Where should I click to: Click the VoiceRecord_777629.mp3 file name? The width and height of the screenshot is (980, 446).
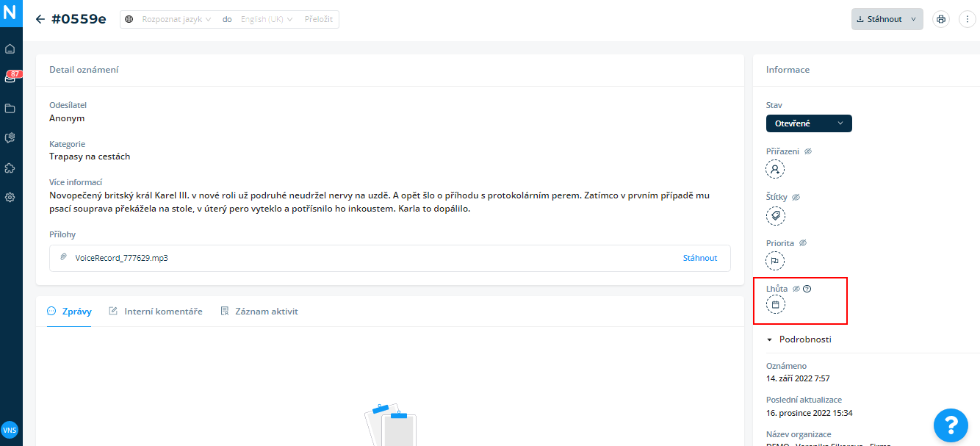point(121,258)
